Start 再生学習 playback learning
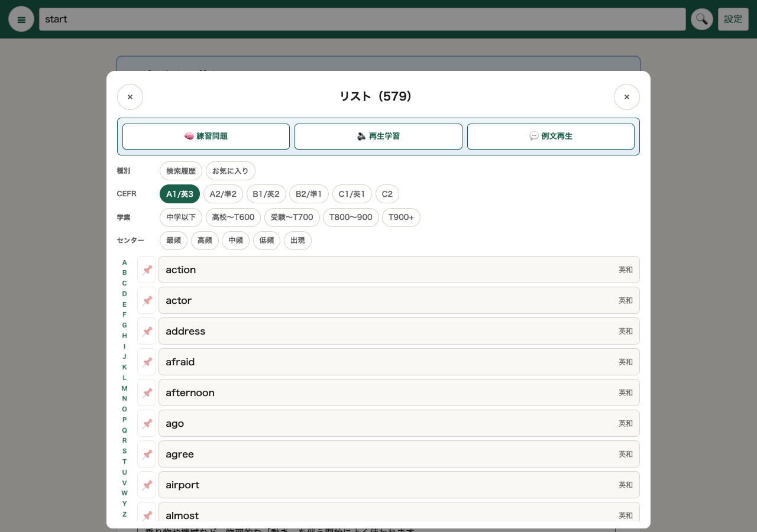 [x=378, y=137]
